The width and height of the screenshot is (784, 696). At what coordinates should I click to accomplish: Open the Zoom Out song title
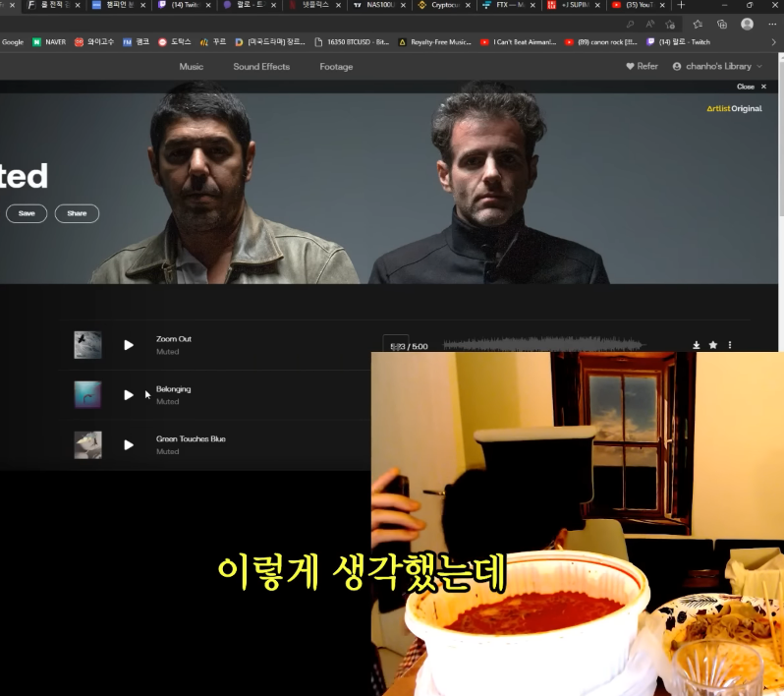pyautogui.click(x=174, y=339)
